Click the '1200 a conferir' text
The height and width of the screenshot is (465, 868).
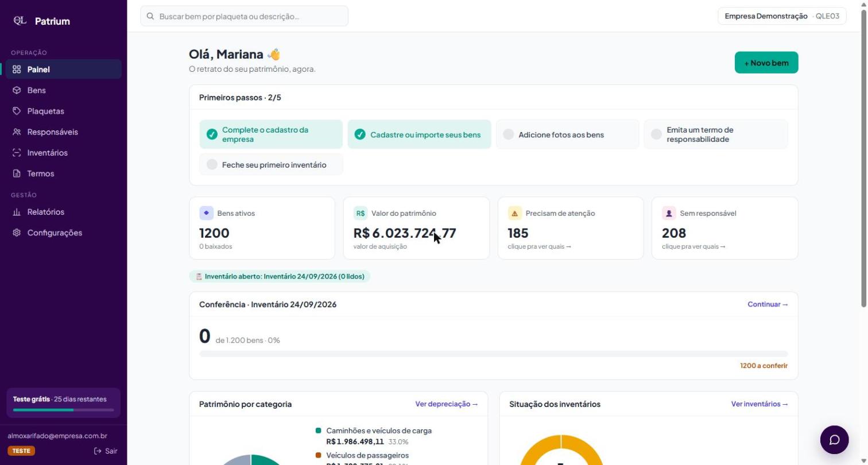point(764,366)
